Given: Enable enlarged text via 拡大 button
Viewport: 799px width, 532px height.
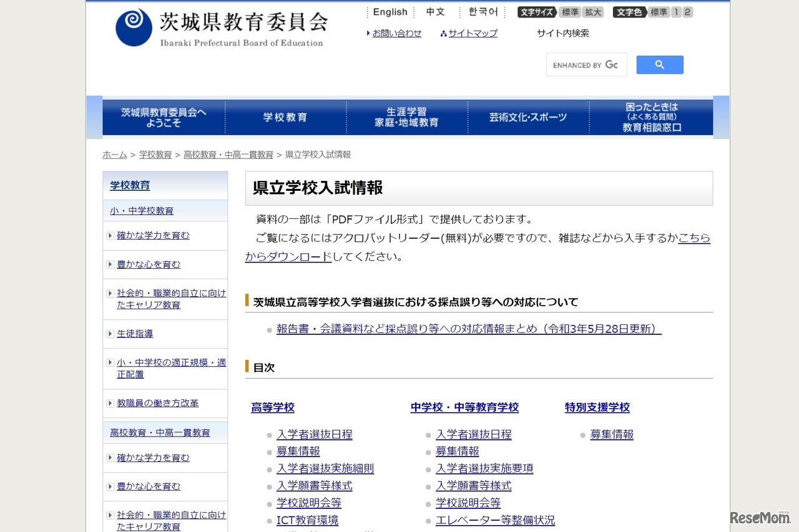Looking at the screenshot, I should [592, 12].
